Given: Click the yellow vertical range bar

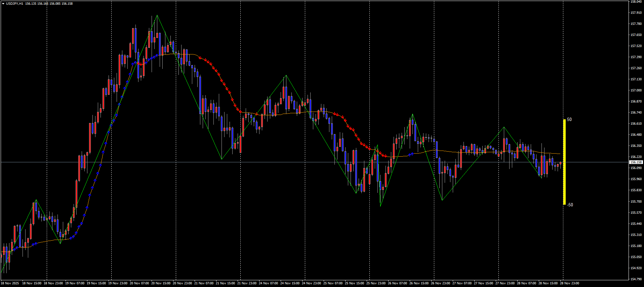Looking at the screenshot, I should tap(564, 162).
